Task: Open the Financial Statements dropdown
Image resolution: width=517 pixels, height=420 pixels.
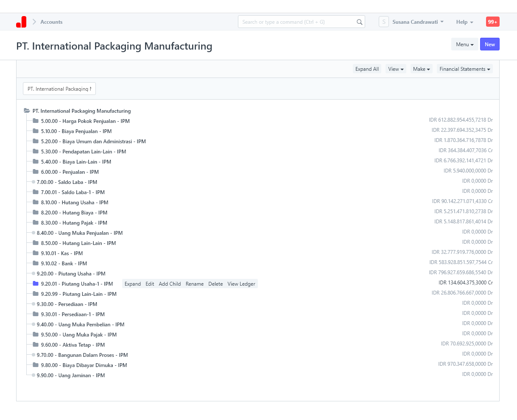Action: (464, 69)
